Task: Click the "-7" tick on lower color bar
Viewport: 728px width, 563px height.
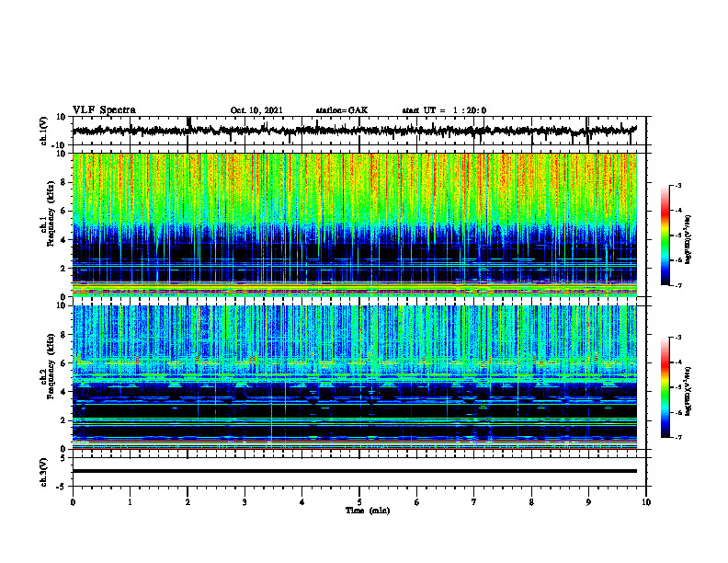Action: [677, 437]
